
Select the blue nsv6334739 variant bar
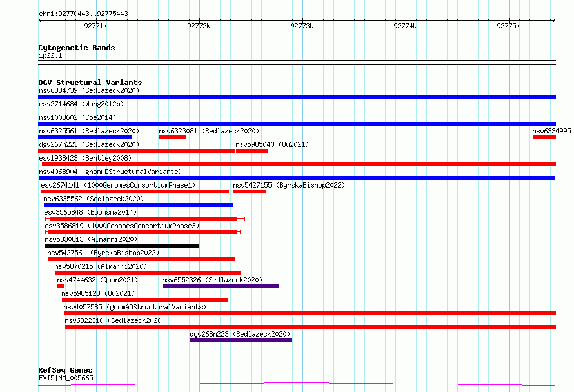(297, 97)
